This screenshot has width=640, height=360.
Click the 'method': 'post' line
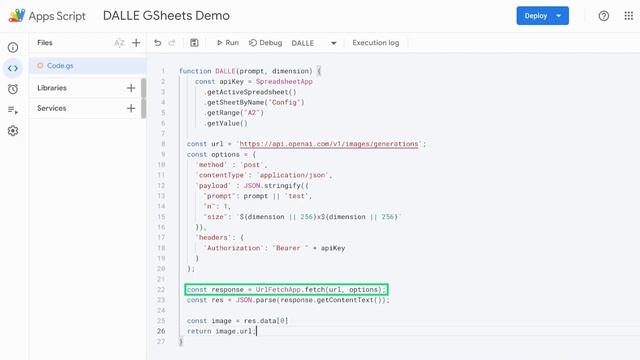pyautogui.click(x=231, y=165)
